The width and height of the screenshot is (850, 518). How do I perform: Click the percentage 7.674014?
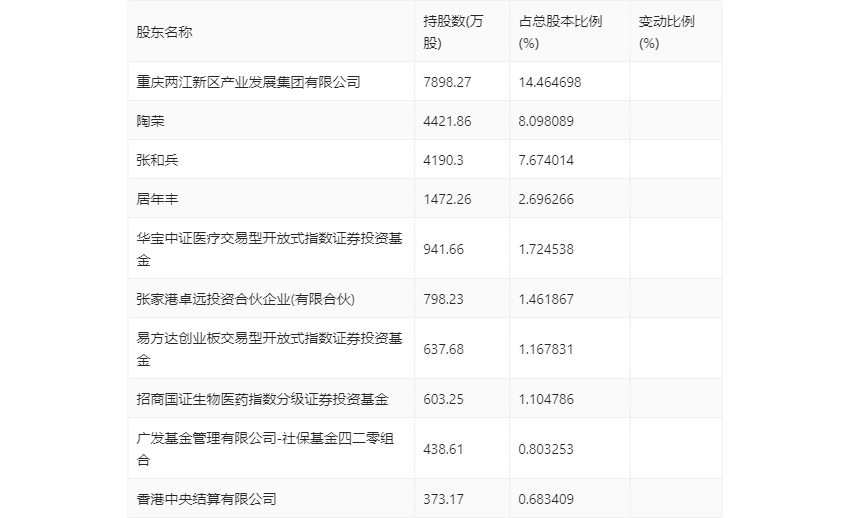(546, 160)
